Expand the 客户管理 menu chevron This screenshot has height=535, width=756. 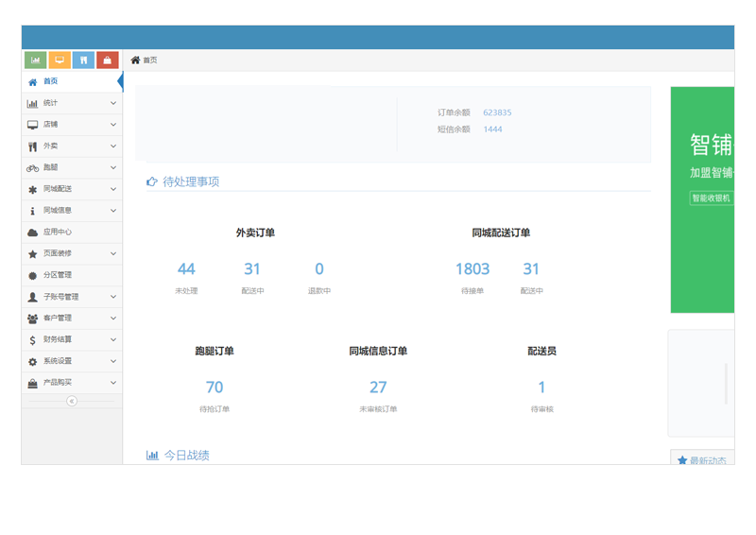point(112,318)
